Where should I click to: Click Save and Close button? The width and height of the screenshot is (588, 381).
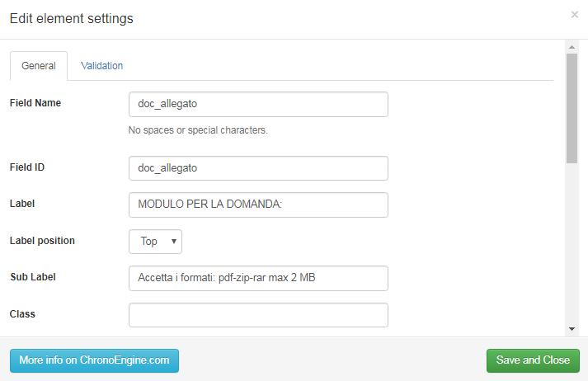click(x=533, y=360)
